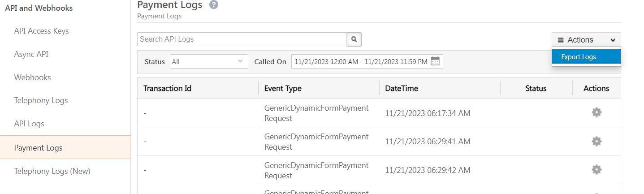Navigate to Telephony Logs

pos(41,100)
